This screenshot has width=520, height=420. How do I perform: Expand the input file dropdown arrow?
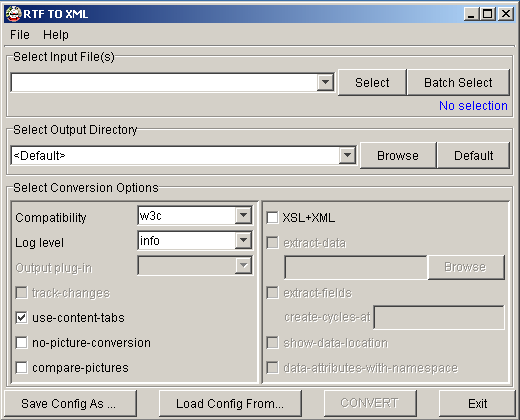[325, 82]
